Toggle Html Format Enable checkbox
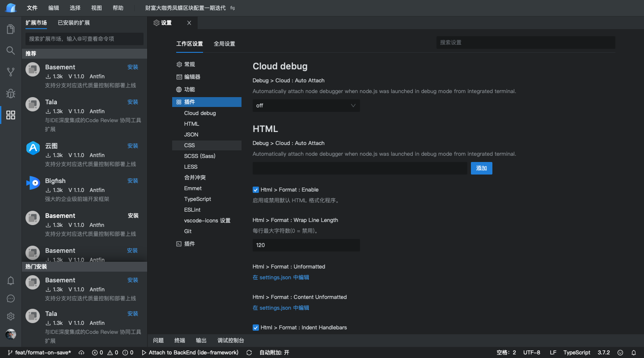 256,190
